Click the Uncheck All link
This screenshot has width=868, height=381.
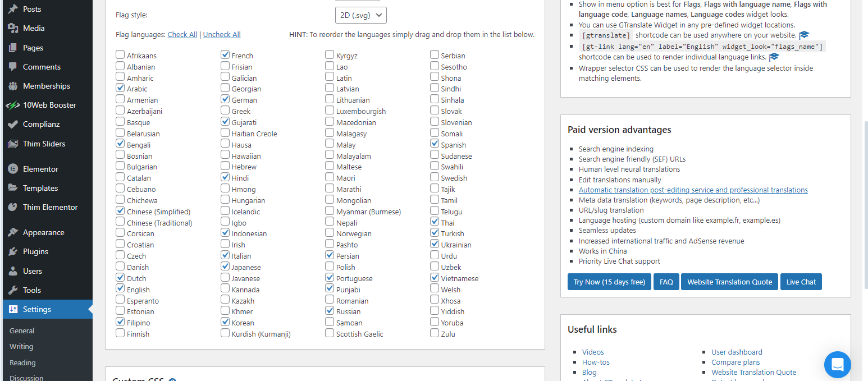(x=222, y=35)
